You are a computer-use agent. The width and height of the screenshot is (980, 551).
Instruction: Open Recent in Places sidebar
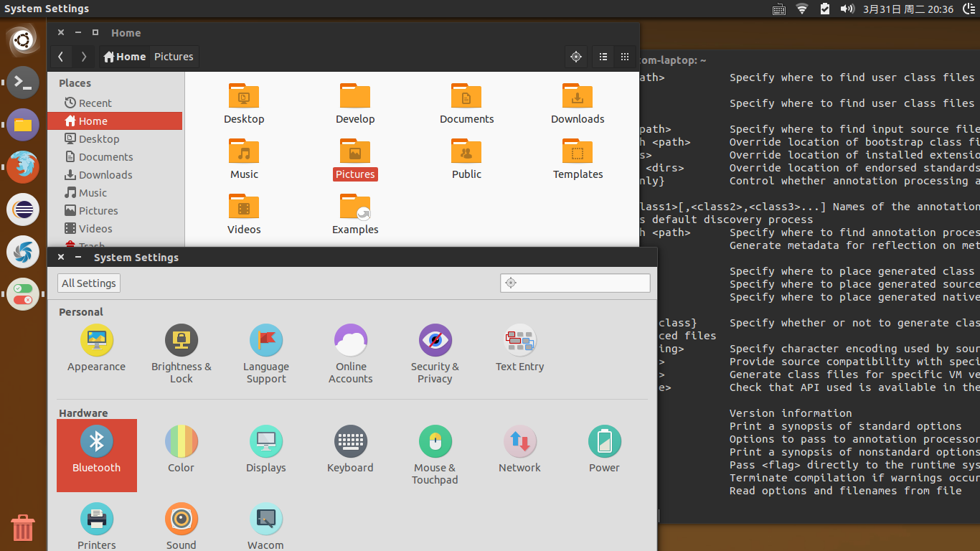115,103
